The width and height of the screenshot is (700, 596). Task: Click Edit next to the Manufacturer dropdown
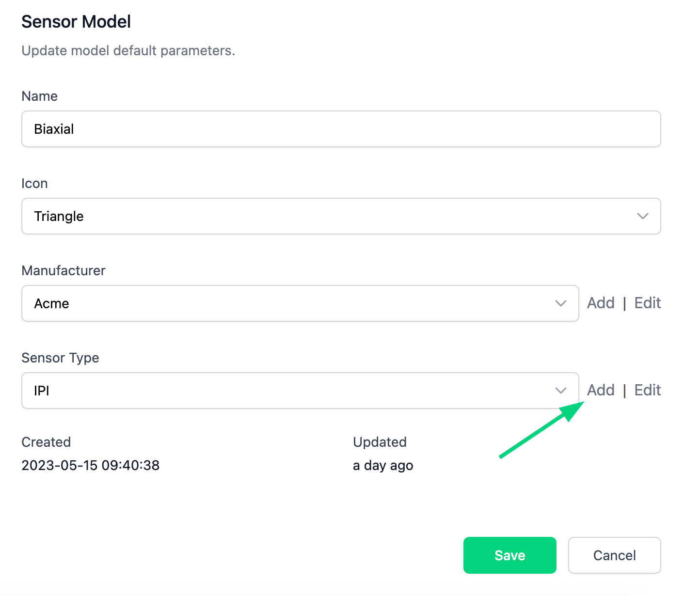pyautogui.click(x=648, y=303)
